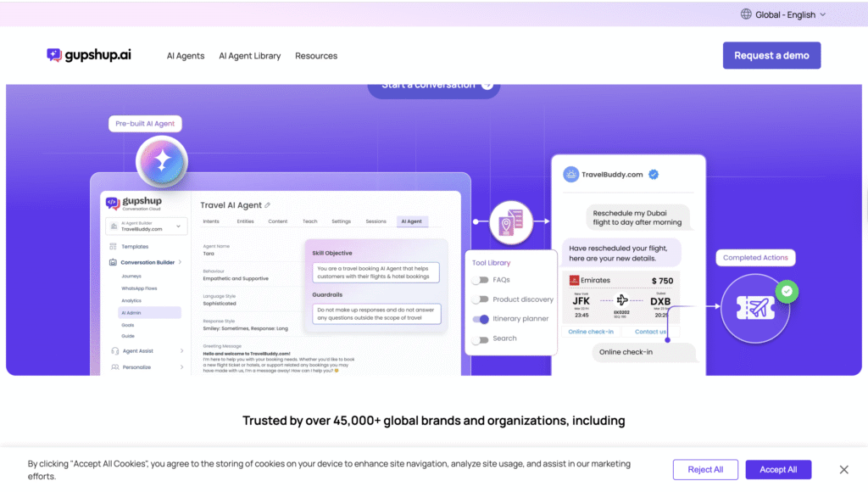The image size is (868, 492).
Task: Click the Reschedule my Dubai flight message
Action: click(x=637, y=218)
